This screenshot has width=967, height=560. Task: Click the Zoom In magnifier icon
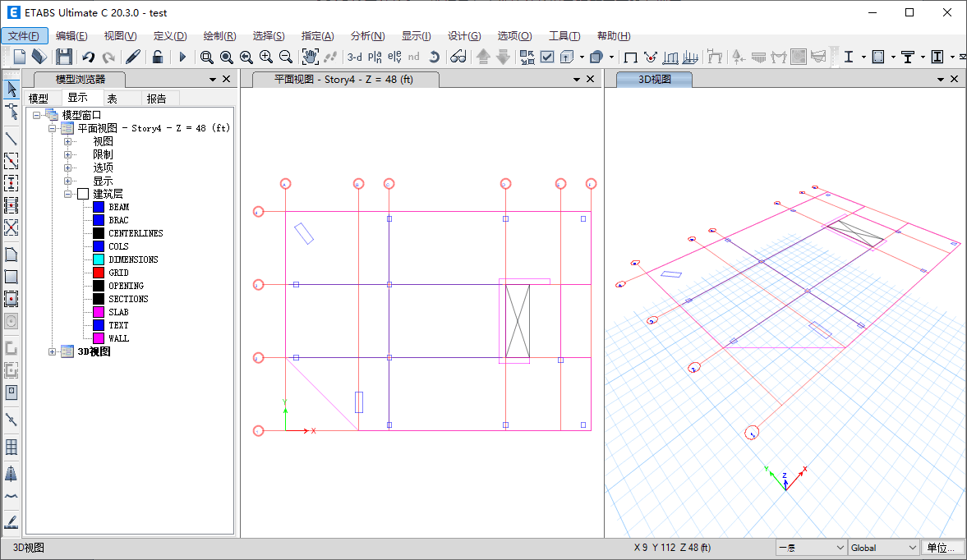pos(266,57)
